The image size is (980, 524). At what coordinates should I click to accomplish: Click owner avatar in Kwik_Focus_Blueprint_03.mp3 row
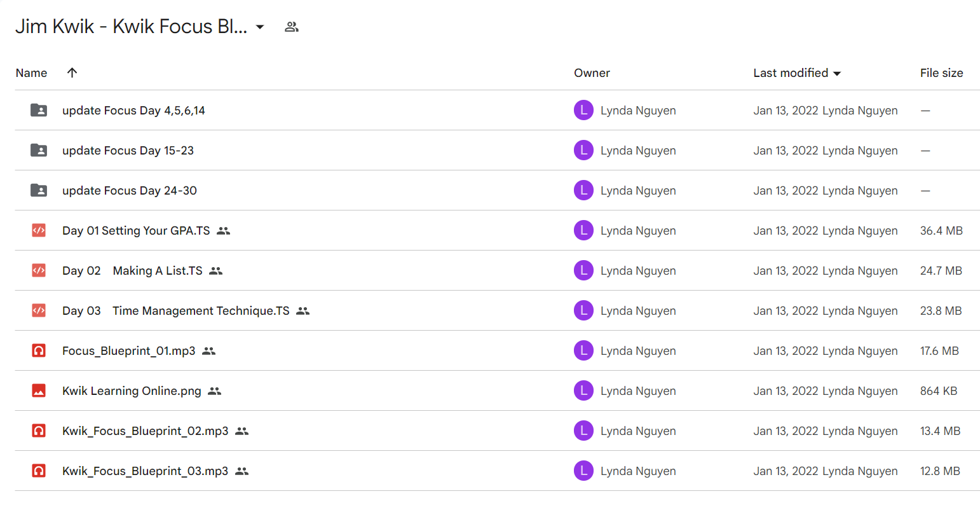(x=583, y=471)
